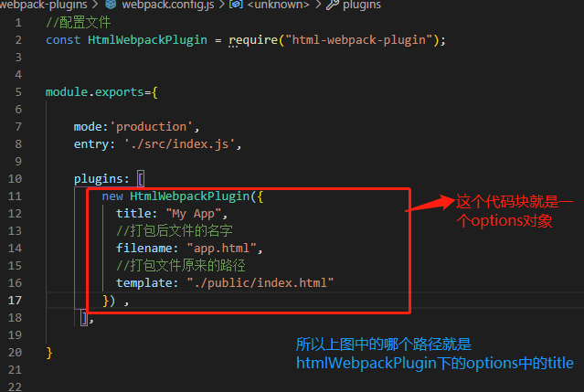Click the 'title' property on line 12
This screenshot has width=584, height=392.
click(133, 213)
